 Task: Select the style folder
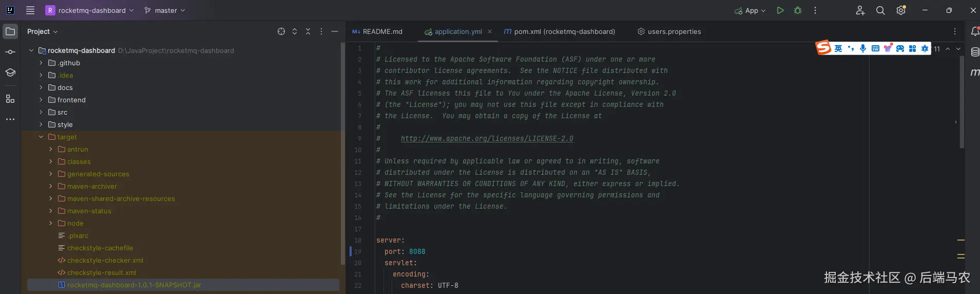click(x=65, y=124)
